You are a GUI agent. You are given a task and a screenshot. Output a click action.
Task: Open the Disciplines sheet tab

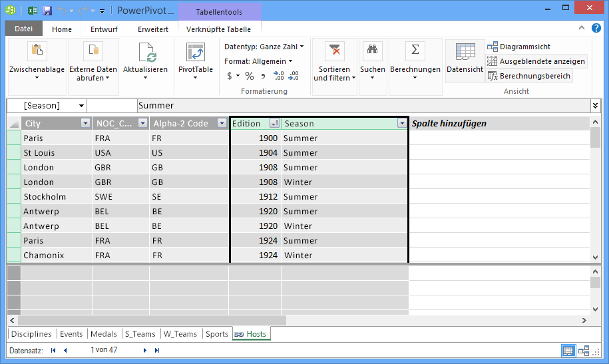tap(31, 334)
